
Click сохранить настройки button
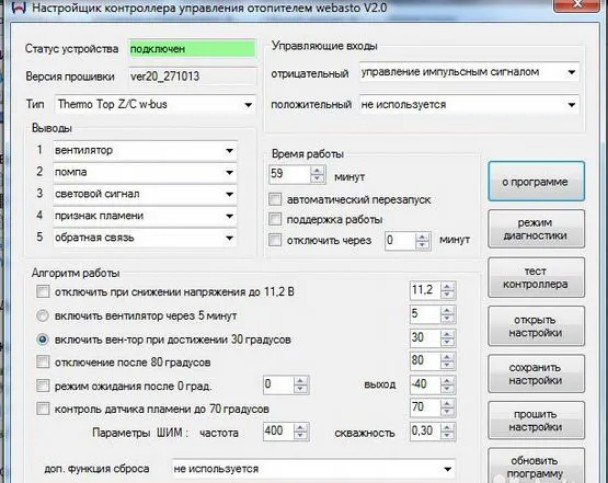point(536,374)
